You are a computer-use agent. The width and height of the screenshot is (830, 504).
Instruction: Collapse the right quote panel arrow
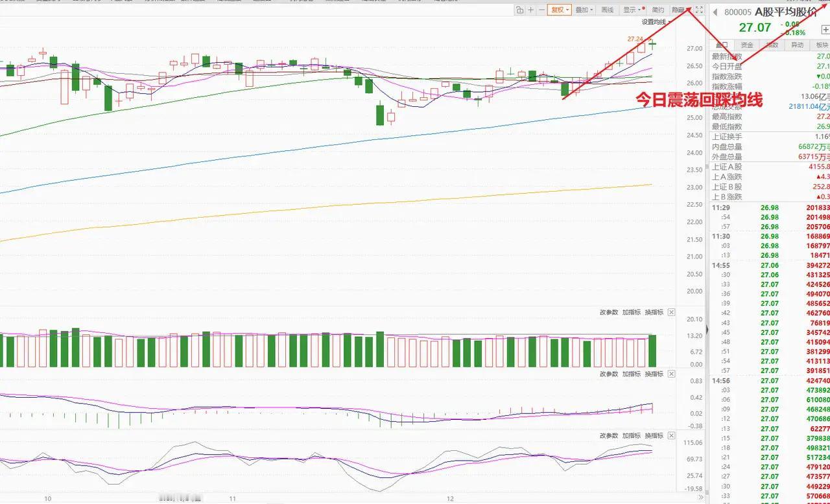[x=707, y=330]
